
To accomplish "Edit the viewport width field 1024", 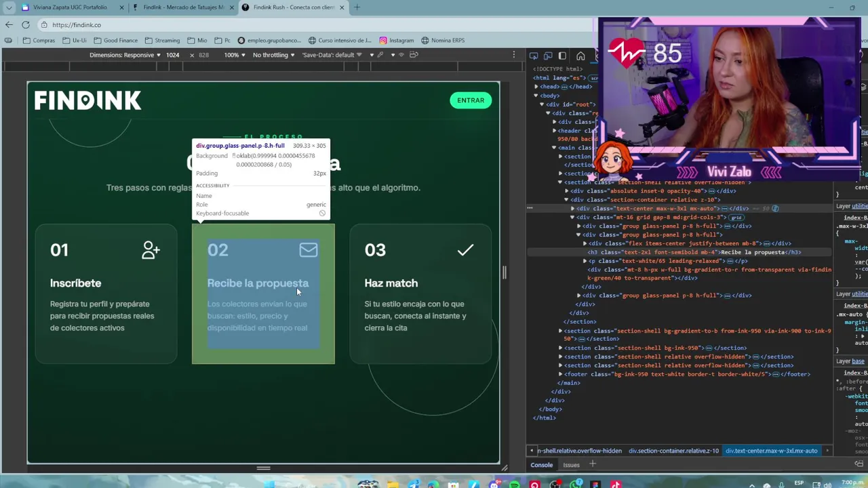I will [173, 55].
